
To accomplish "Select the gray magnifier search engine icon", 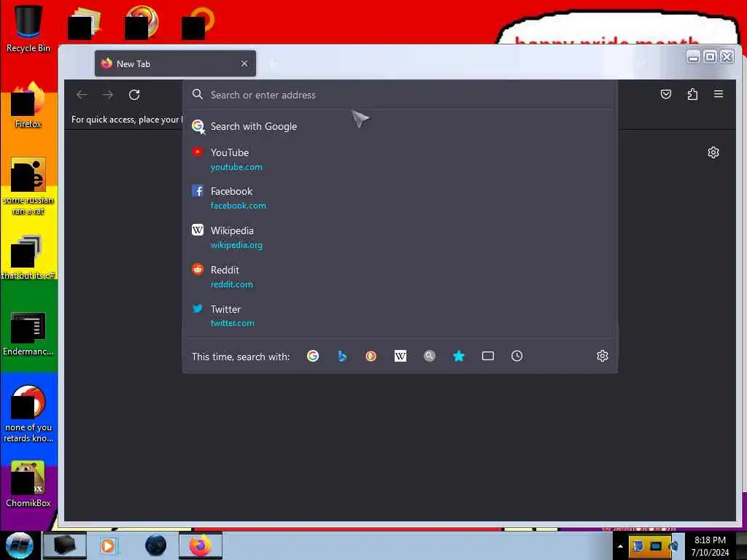I will (x=429, y=356).
